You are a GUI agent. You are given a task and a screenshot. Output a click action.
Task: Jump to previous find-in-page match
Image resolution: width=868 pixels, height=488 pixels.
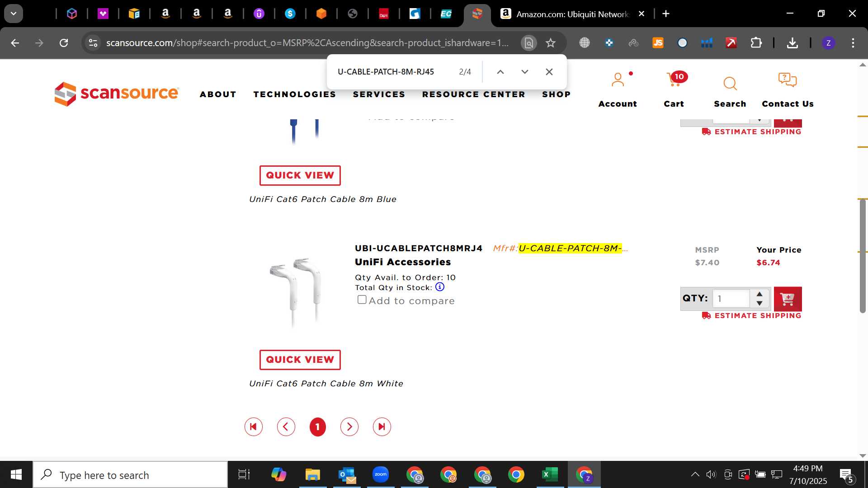(500, 72)
